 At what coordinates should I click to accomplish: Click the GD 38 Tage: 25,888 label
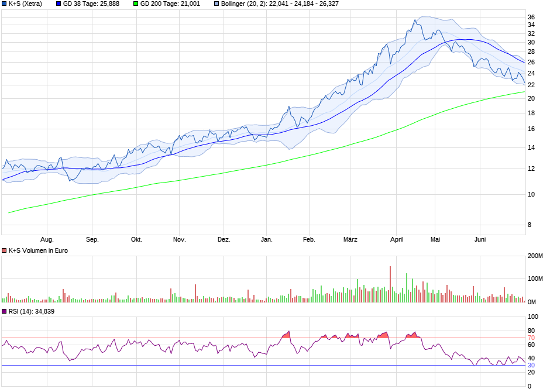(91, 4)
